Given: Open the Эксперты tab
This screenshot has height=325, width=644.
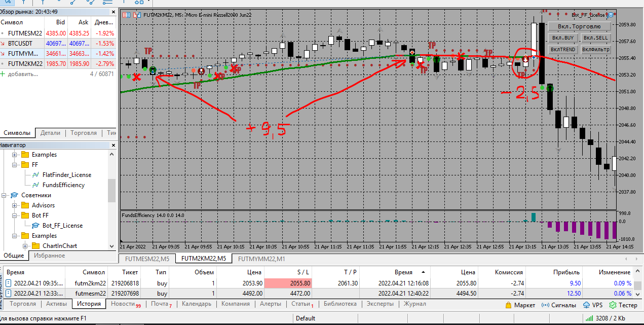Looking at the screenshot, I should [381, 304].
